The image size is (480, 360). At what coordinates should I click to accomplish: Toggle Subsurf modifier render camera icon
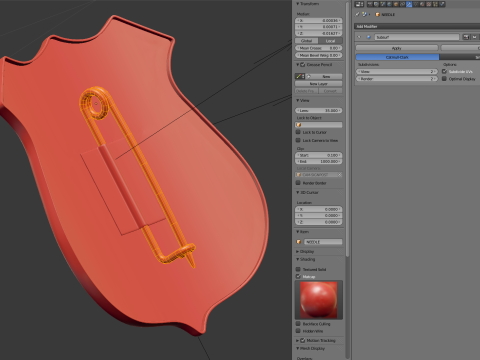click(x=466, y=37)
